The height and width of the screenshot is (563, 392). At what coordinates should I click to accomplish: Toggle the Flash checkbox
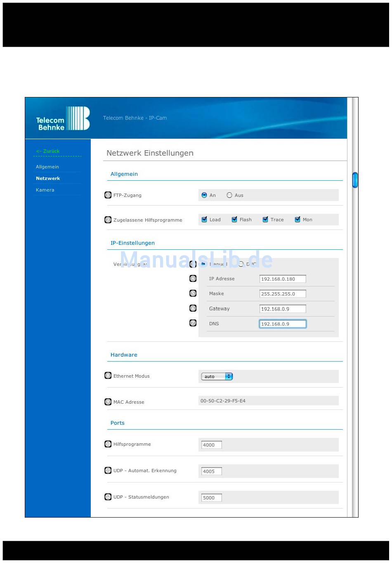tap(234, 220)
